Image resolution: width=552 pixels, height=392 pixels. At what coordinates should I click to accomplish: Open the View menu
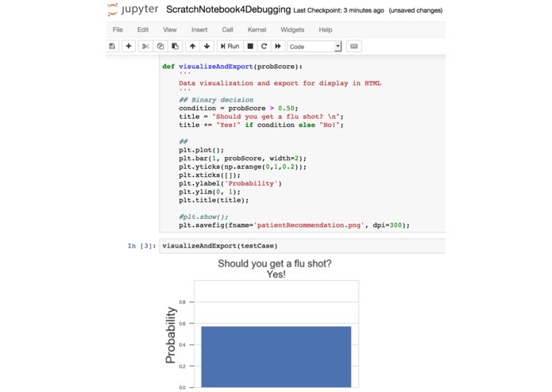tap(170, 30)
